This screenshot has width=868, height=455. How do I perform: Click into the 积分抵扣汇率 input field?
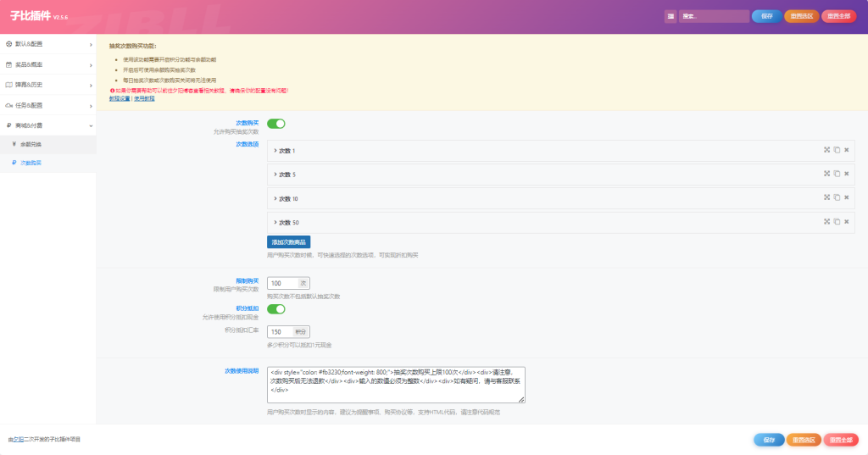(281, 332)
